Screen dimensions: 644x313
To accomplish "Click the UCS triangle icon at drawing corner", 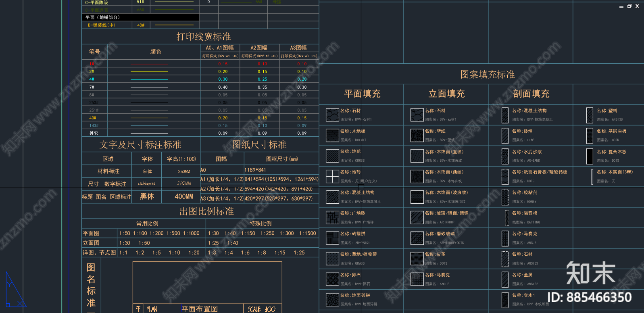I will click(15, 290).
